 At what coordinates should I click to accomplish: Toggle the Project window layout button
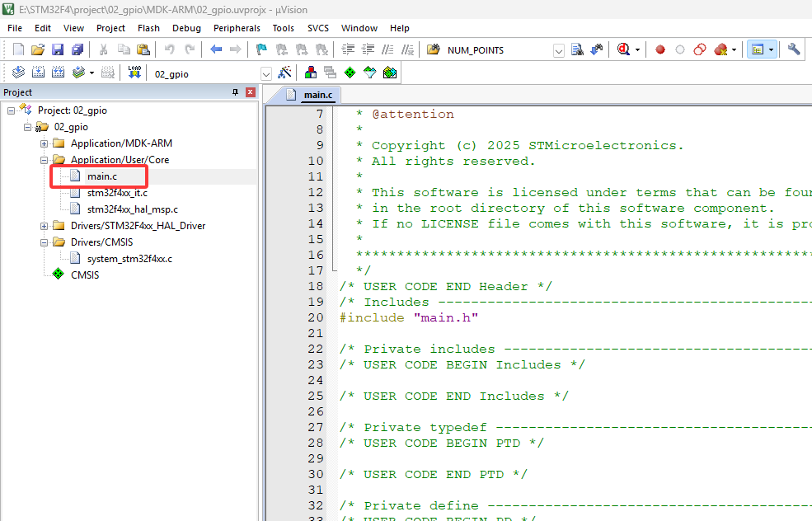(758, 49)
